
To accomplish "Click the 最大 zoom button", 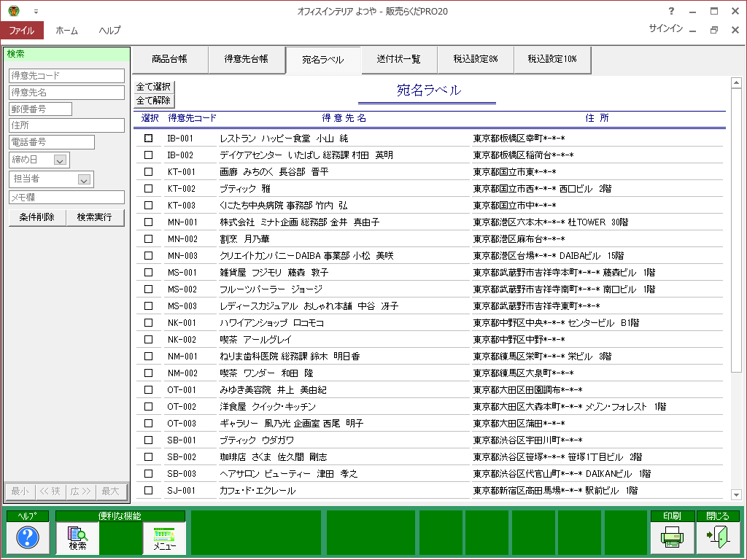I will [x=111, y=491].
